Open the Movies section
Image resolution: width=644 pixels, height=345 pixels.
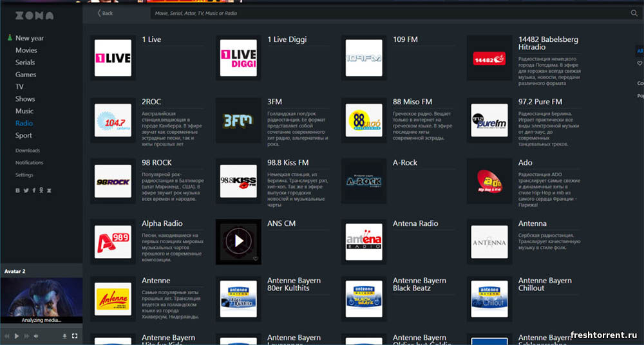(26, 50)
